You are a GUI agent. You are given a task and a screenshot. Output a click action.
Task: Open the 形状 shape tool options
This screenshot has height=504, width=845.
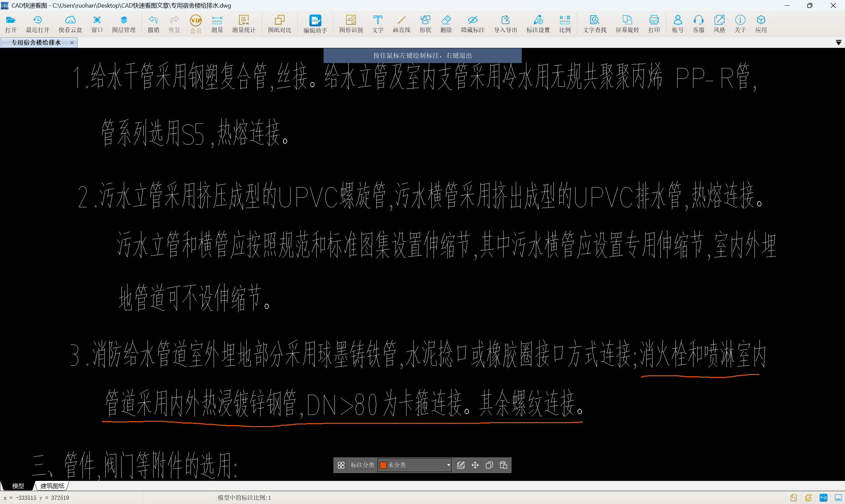tap(425, 24)
